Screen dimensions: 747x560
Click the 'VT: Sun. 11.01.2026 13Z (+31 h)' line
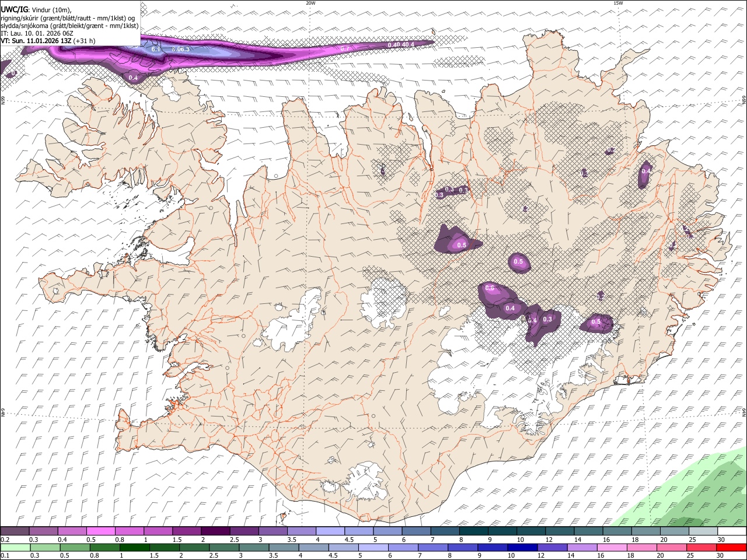click(x=48, y=41)
